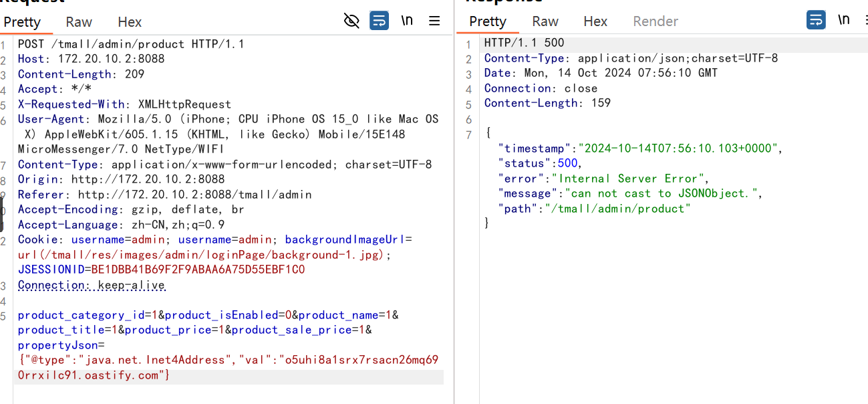Click the Referer header line
This screenshot has width=868, height=404.
[164, 195]
